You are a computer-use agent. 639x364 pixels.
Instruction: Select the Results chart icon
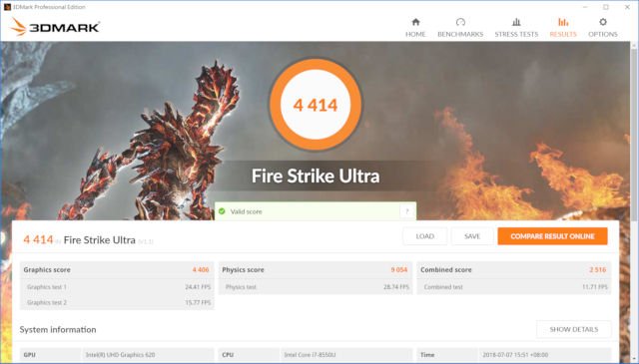(563, 22)
